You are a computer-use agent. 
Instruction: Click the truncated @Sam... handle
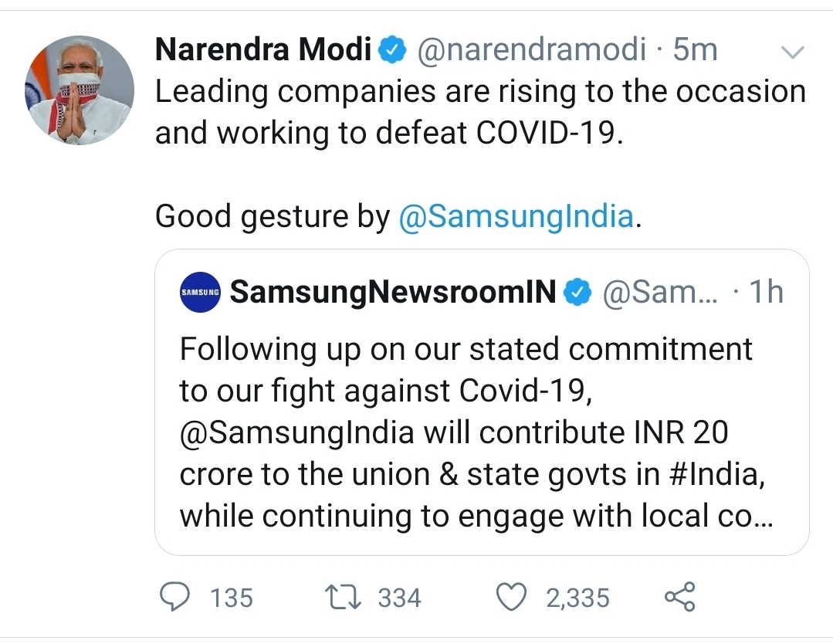pyautogui.click(x=660, y=293)
